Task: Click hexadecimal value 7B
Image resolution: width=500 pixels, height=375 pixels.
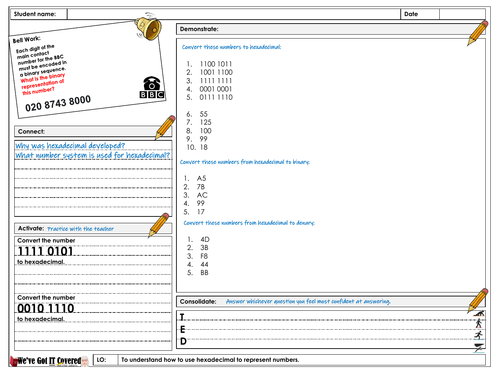Action: click(200, 187)
